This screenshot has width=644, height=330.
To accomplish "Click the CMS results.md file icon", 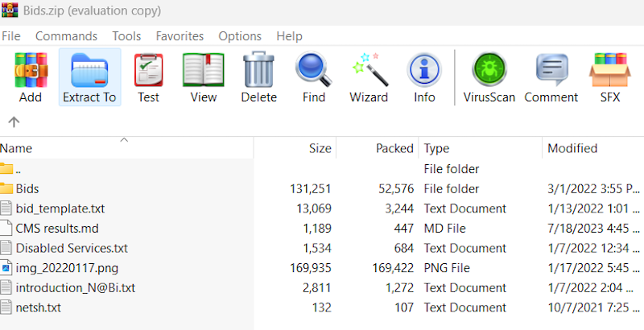I will point(6,228).
